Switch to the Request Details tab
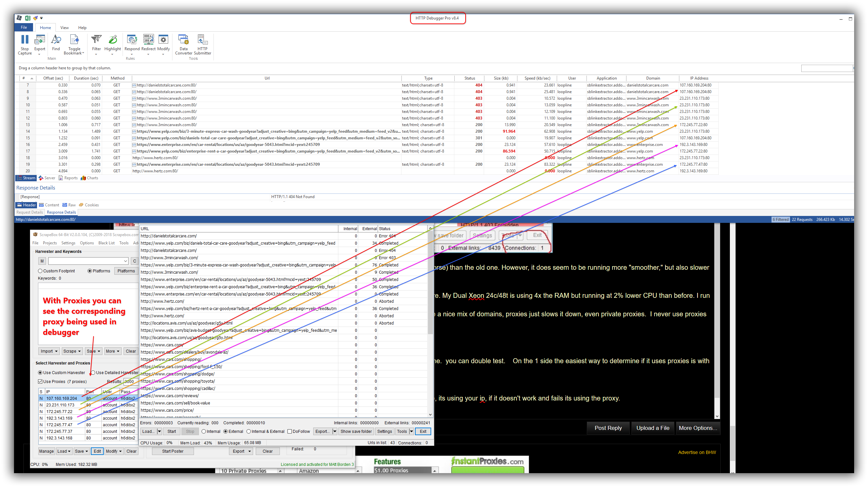The width and height of the screenshot is (868, 487). pyautogui.click(x=30, y=213)
